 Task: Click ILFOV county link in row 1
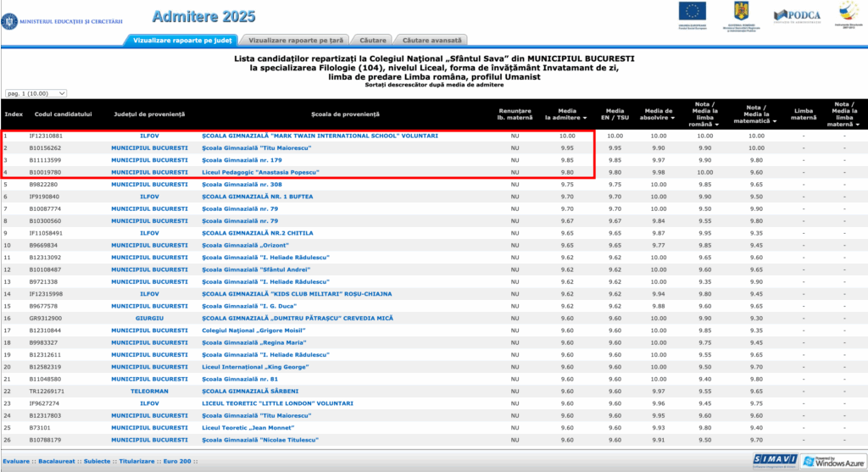pos(149,136)
